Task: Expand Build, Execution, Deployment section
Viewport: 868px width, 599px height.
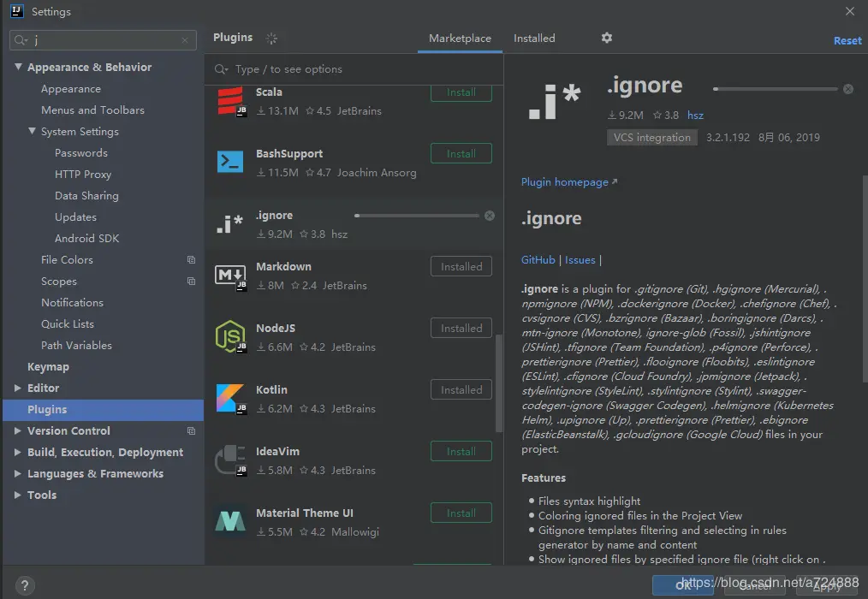Action: pos(18,453)
